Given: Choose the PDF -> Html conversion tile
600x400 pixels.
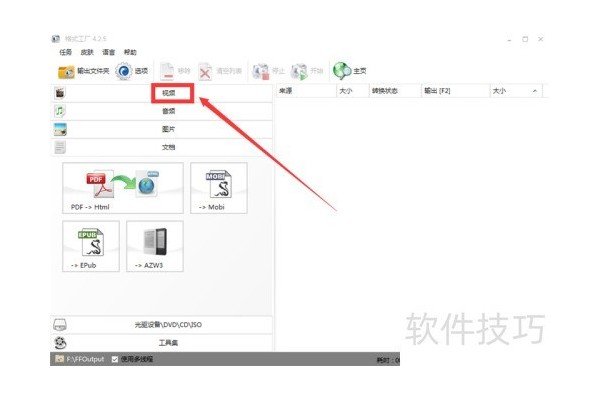Looking at the screenshot, I should pos(123,188).
